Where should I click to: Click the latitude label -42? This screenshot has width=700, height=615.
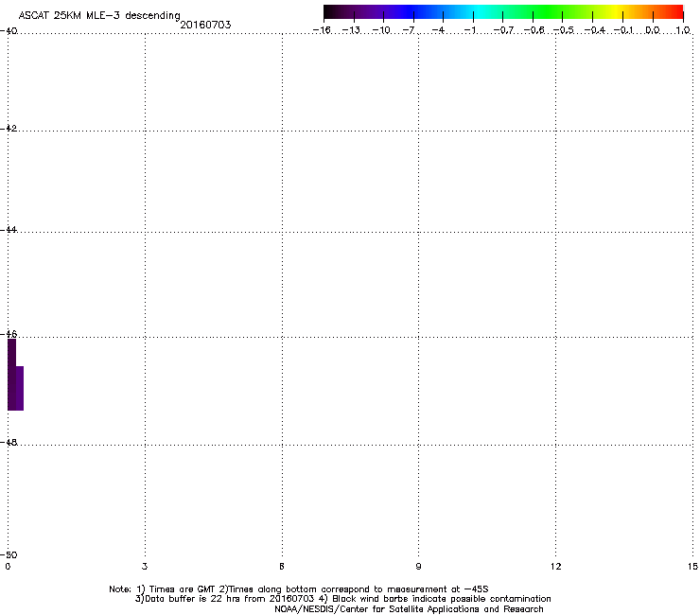[9, 128]
